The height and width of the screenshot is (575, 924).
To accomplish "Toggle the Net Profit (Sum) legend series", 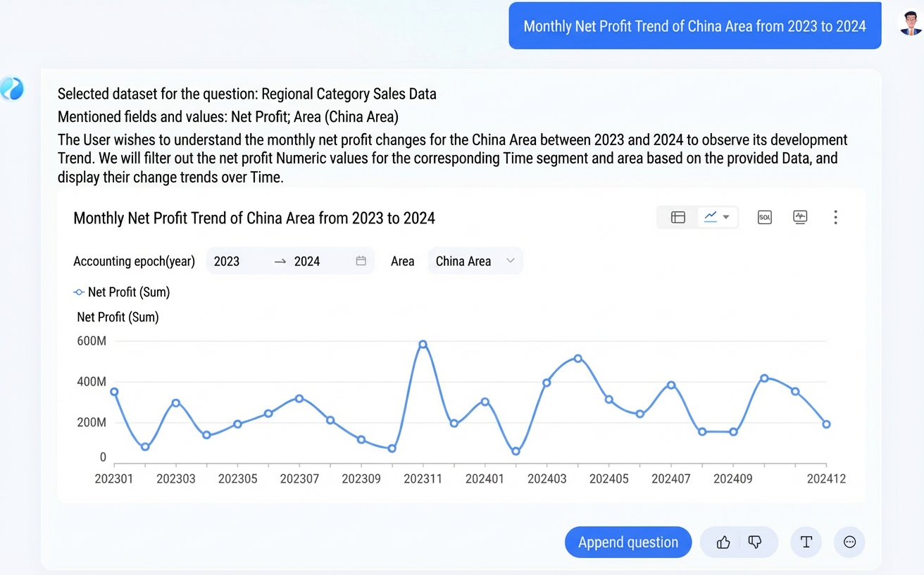I will tap(122, 292).
